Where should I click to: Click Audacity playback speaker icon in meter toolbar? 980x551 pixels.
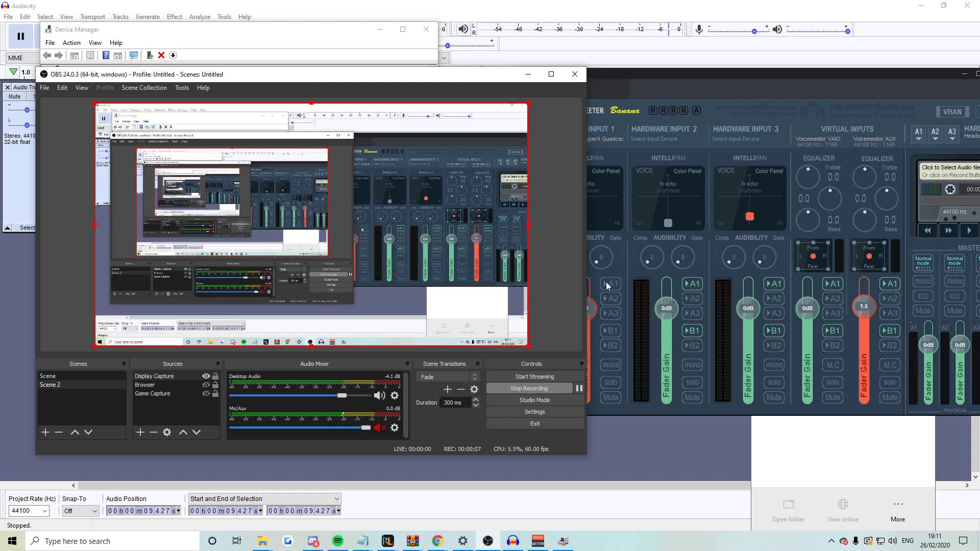[463, 29]
